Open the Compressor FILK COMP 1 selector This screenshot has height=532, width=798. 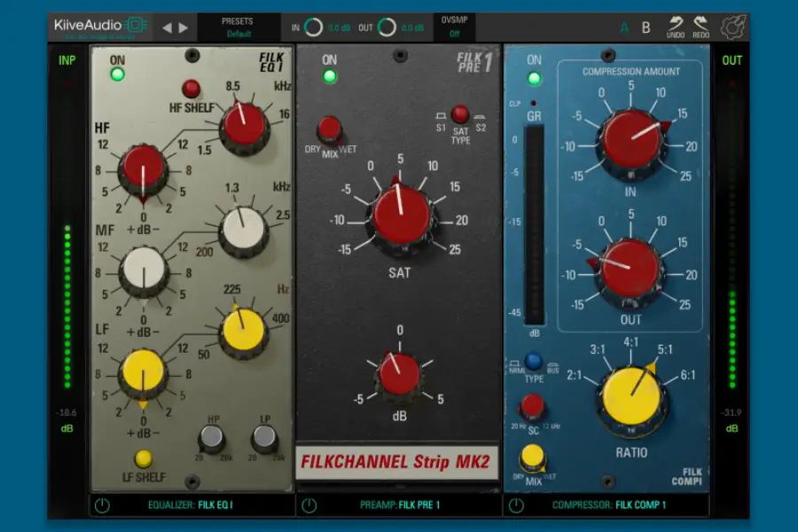point(608,505)
